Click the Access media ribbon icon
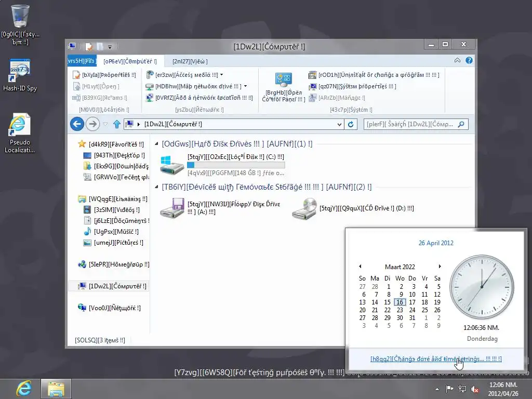The height and width of the screenshot is (399, 532). [x=150, y=75]
